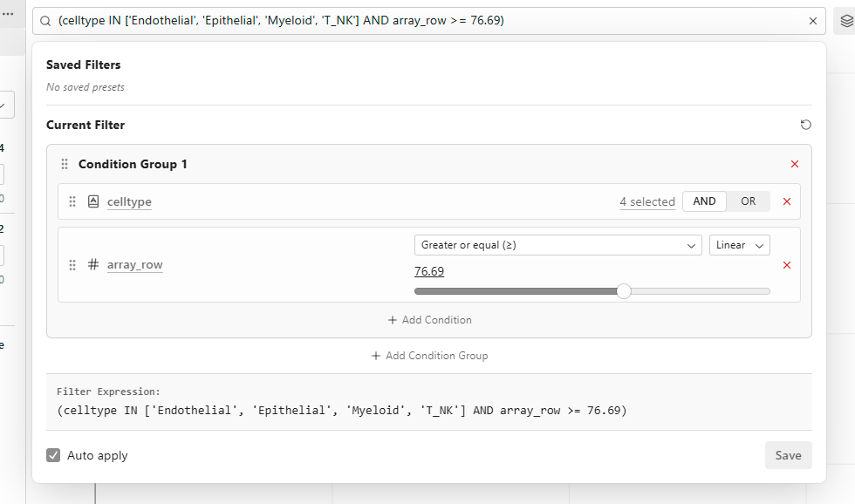
Task: Click the search magnifier icon in filter bar
Action: tap(45, 21)
